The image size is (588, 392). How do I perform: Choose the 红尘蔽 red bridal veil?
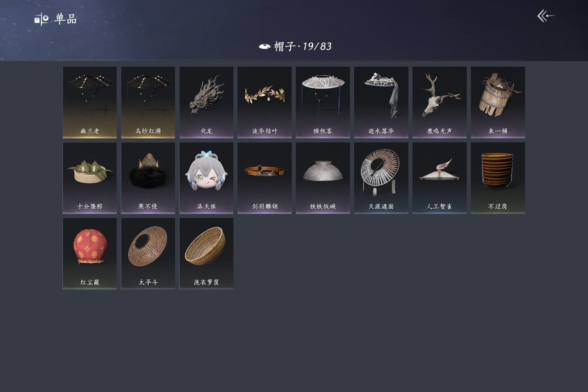pyautogui.click(x=90, y=253)
